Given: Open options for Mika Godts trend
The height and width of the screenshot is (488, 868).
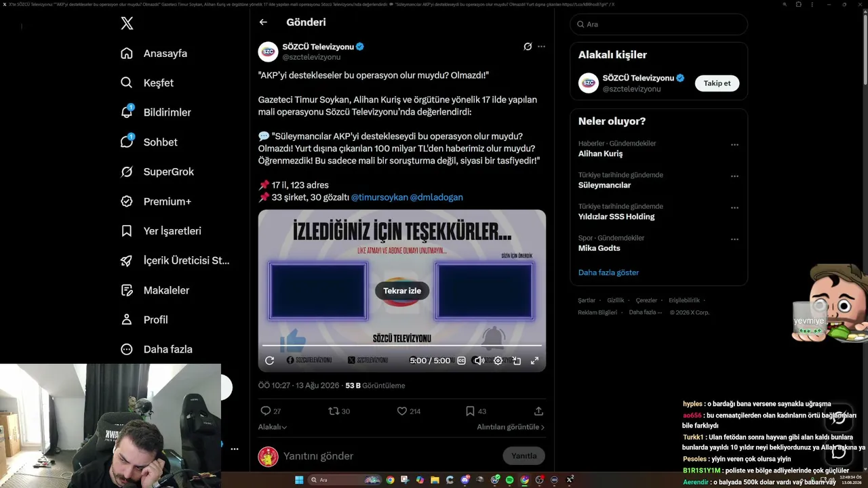Looking at the screenshot, I should 734,239.
